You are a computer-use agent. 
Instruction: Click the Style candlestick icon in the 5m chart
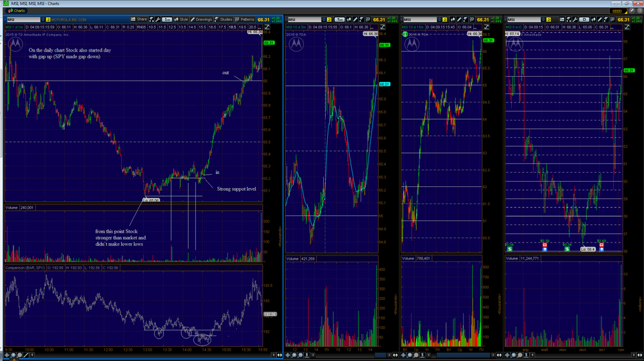pos(348,20)
